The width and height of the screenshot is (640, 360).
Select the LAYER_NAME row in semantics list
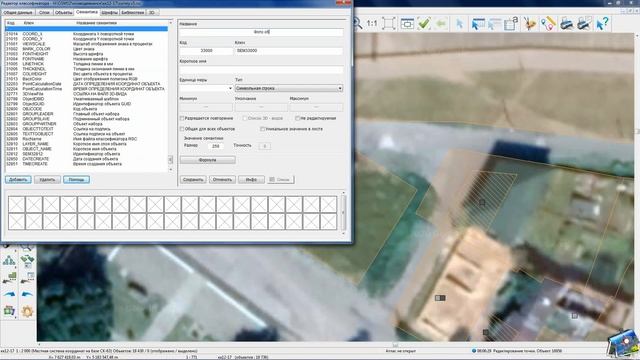87,144
